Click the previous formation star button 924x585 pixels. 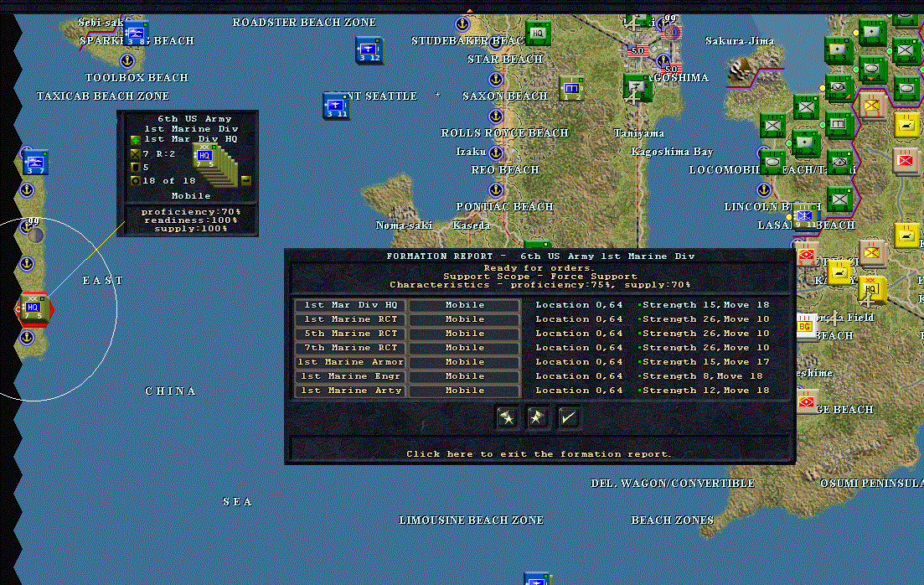click(507, 418)
